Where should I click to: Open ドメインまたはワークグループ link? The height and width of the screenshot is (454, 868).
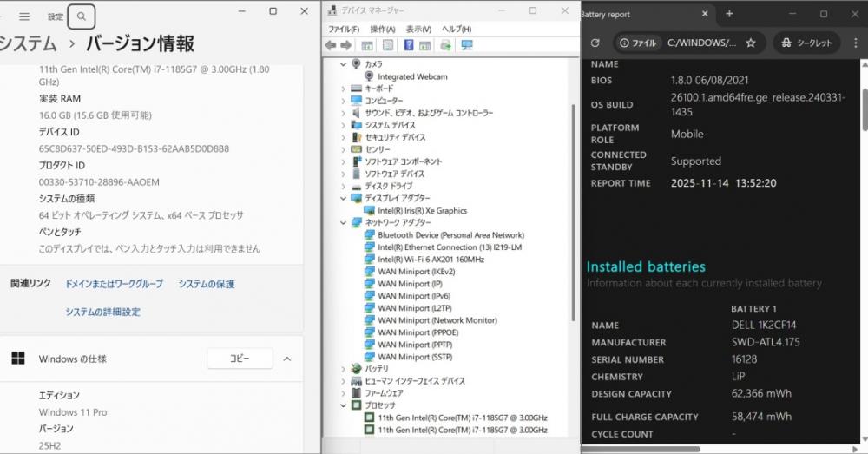coord(114,284)
